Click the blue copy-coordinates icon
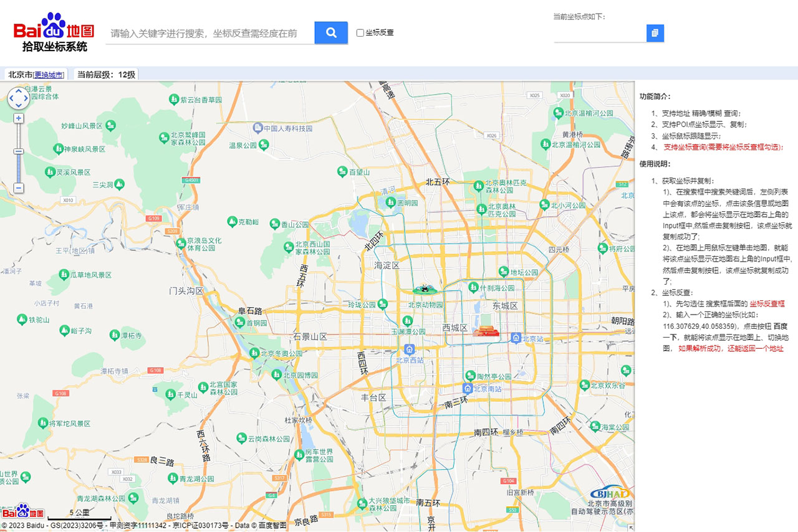The width and height of the screenshot is (798, 532). 654,34
